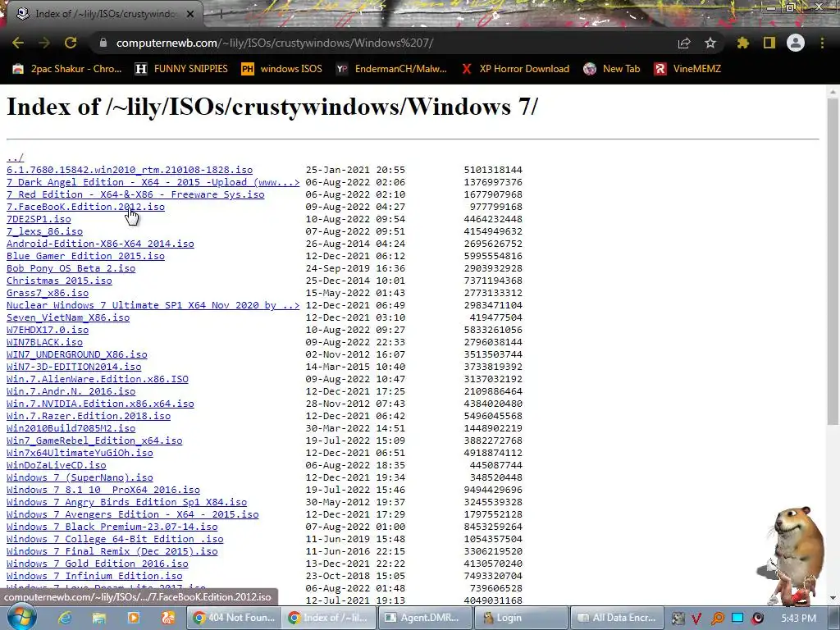Screen dimensions: 840x630
Task: Open Bob Pony OS Beta 2.iso link
Action: [x=71, y=268]
